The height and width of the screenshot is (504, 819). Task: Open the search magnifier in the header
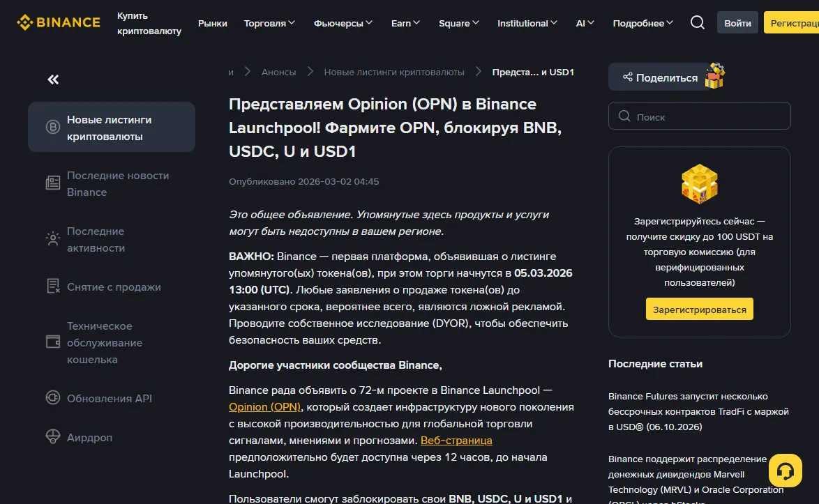(698, 22)
